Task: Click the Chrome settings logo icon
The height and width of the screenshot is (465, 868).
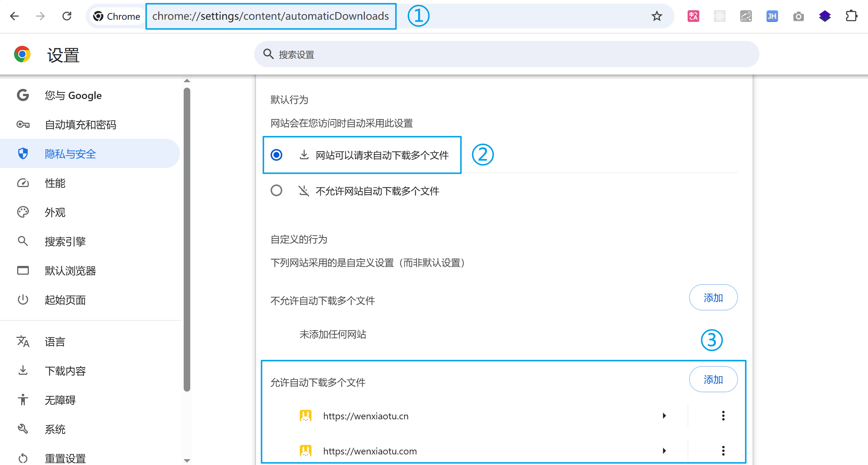Action: 22,54
